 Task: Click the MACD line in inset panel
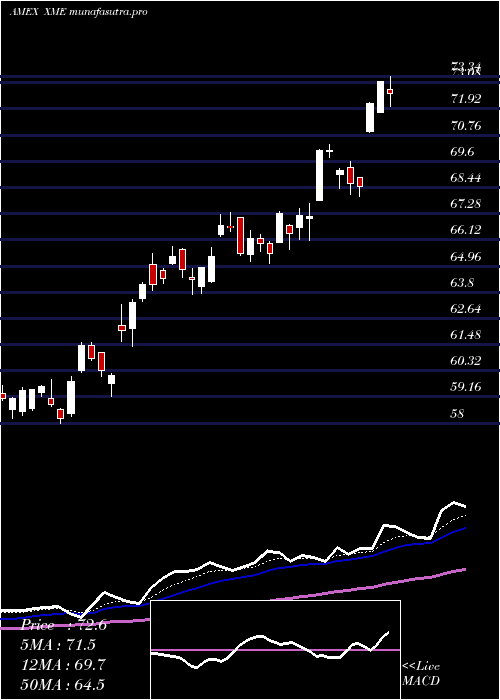(x=270, y=650)
